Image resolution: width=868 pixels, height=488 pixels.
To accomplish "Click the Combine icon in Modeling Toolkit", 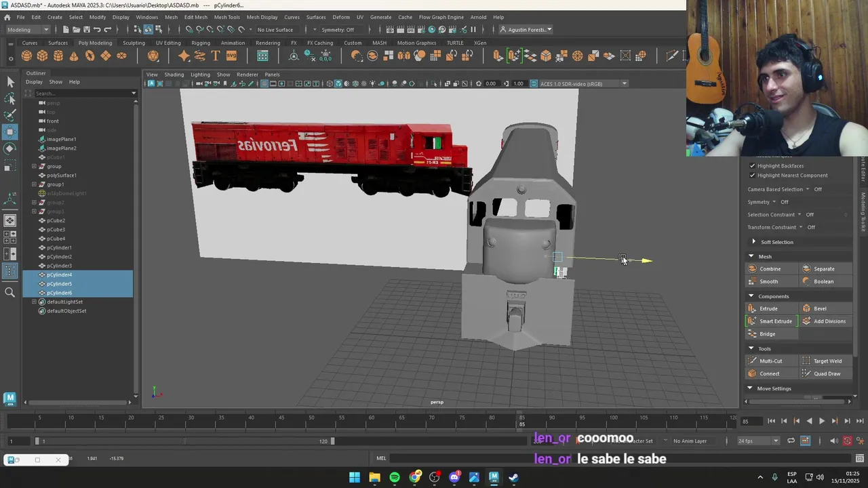I will [x=752, y=269].
